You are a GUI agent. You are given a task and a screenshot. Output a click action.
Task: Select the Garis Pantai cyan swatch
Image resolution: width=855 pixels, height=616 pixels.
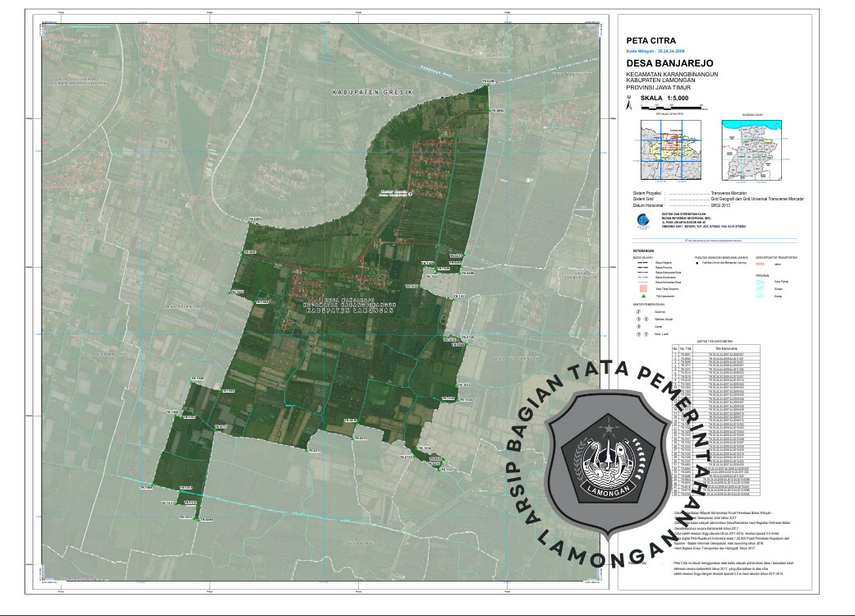[x=760, y=283]
